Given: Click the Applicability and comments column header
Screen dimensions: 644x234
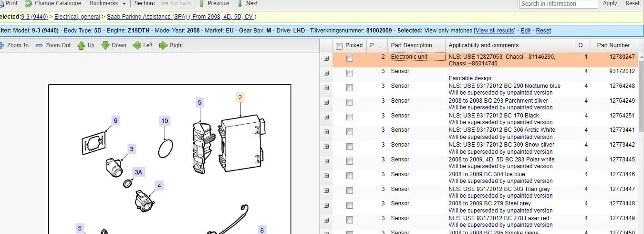Looking at the screenshot, I should click(x=510, y=45).
